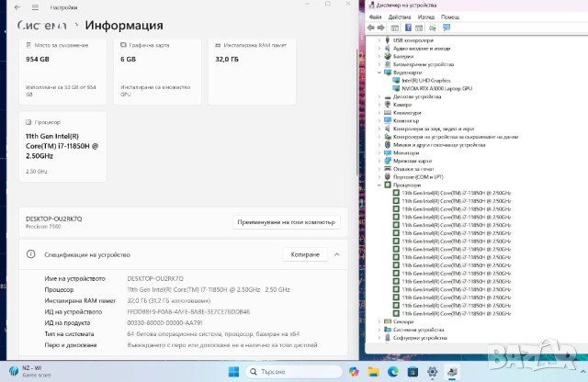The height and width of the screenshot is (382, 588).
Task: Go back with Settings back arrow
Action: pos(17,7)
